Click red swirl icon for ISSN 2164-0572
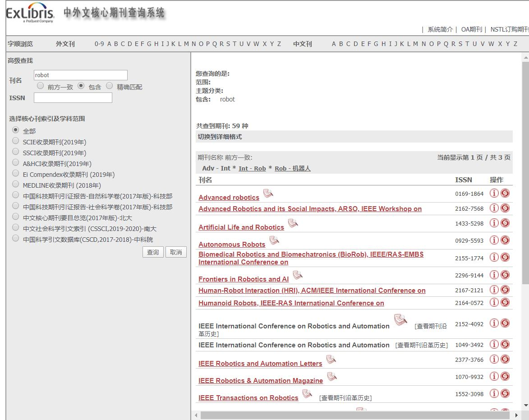The image size is (529, 420). tap(505, 302)
